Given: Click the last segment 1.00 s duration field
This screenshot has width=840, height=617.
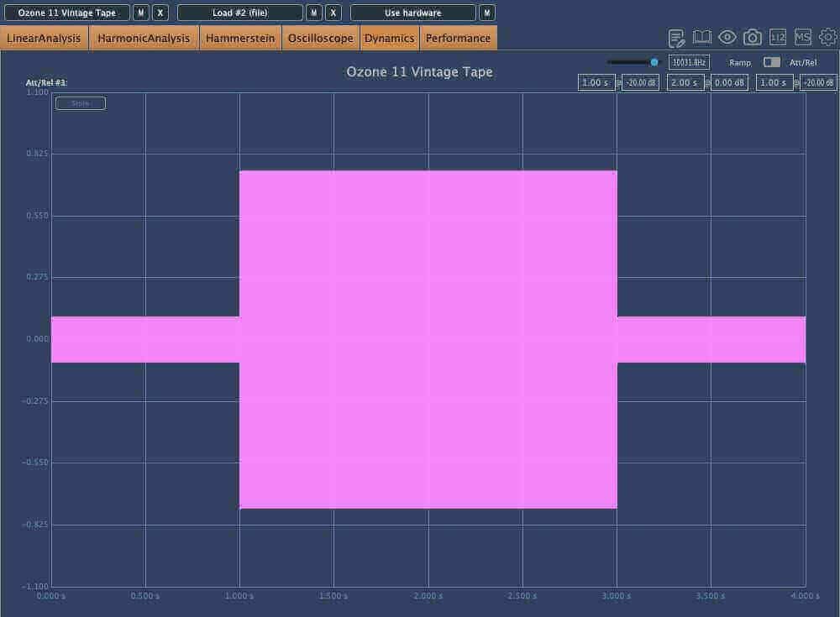Looking at the screenshot, I should (x=774, y=83).
